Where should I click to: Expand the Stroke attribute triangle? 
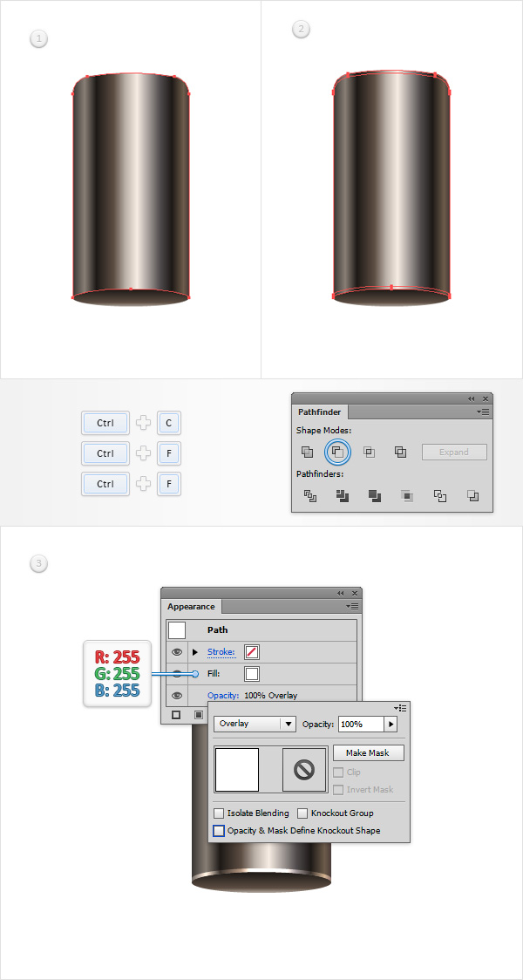point(195,652)
